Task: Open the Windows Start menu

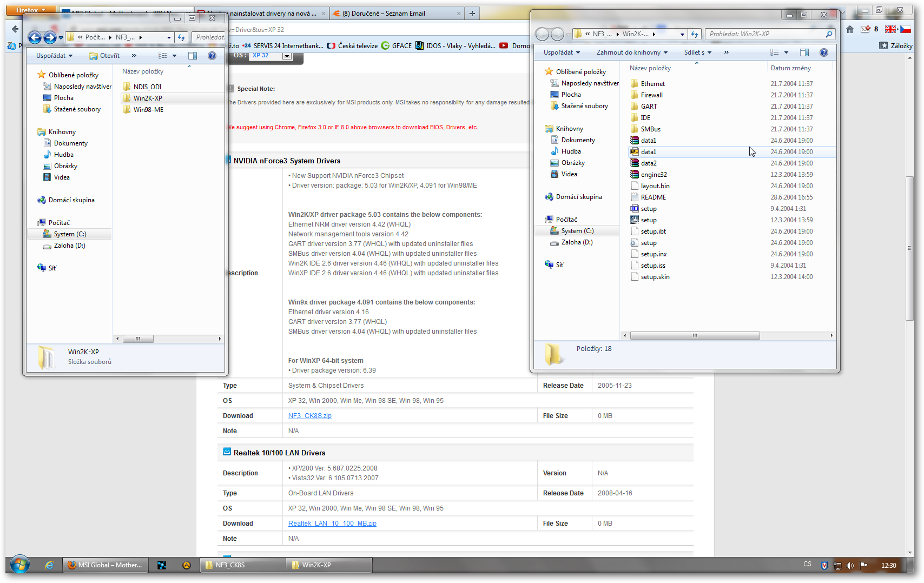Action: 20,565
